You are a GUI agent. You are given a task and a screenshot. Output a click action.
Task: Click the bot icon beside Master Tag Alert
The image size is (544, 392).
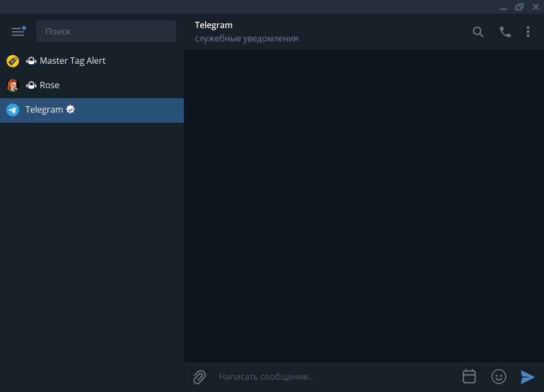(31, 61)
